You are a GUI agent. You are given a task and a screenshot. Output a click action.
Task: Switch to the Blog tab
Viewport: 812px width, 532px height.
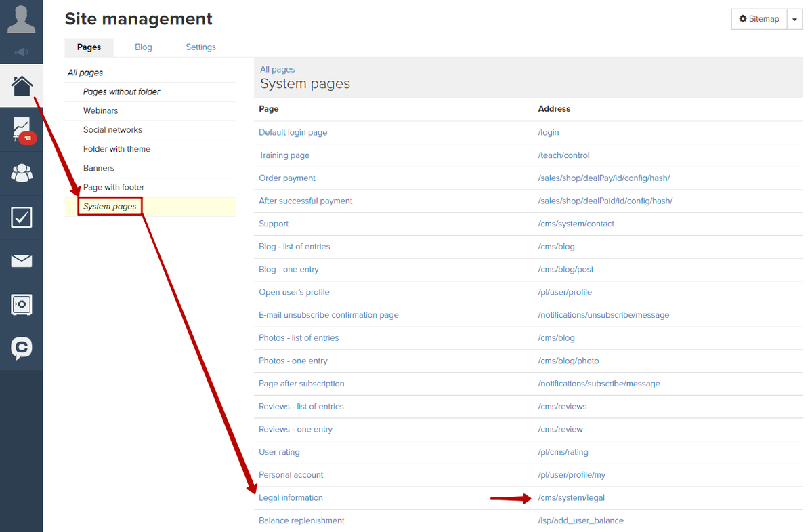[x=144, y=47]
